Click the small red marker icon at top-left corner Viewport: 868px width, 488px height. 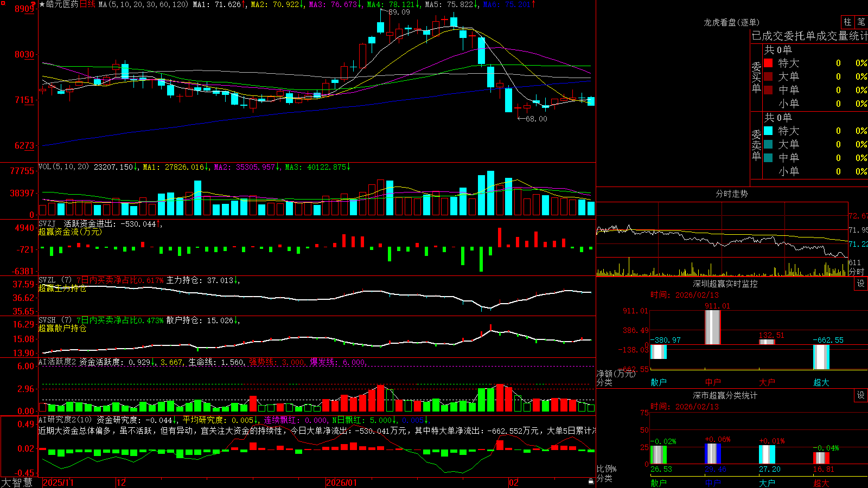coord(2,3)
